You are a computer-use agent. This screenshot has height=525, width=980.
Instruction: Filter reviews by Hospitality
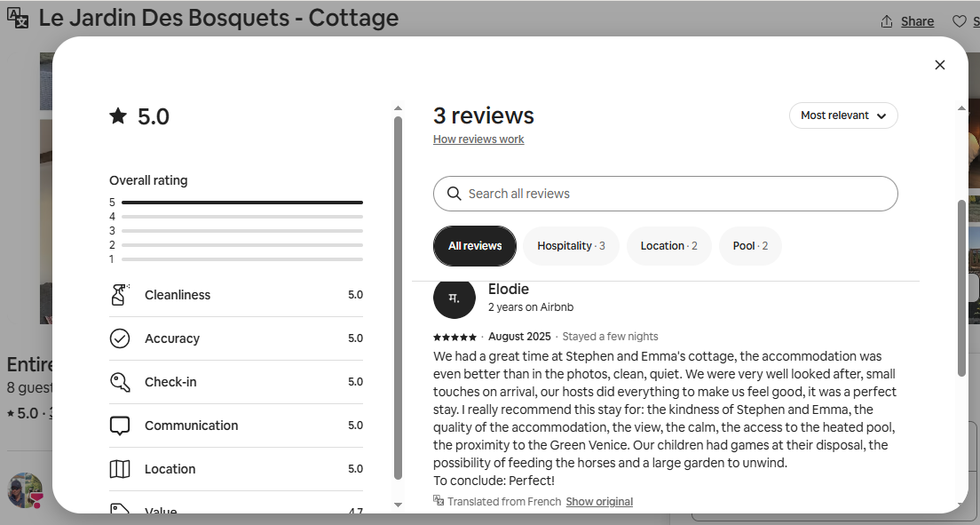(571, 246)
